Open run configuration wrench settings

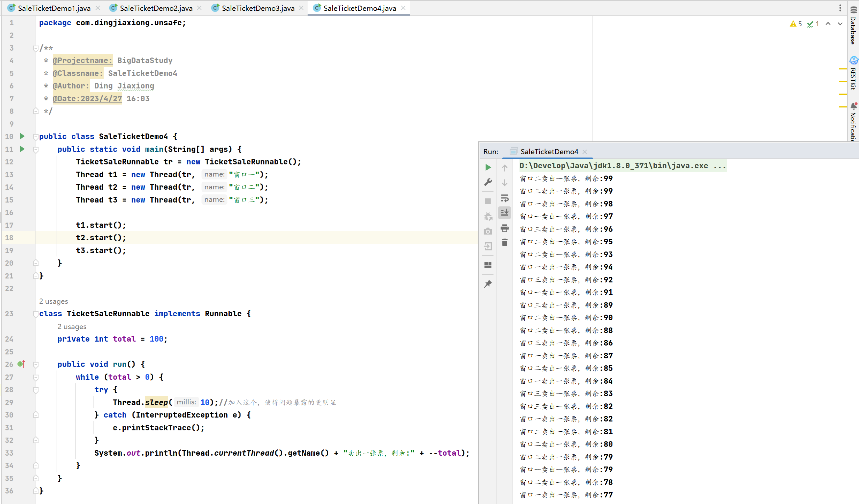tap(488, 182)
